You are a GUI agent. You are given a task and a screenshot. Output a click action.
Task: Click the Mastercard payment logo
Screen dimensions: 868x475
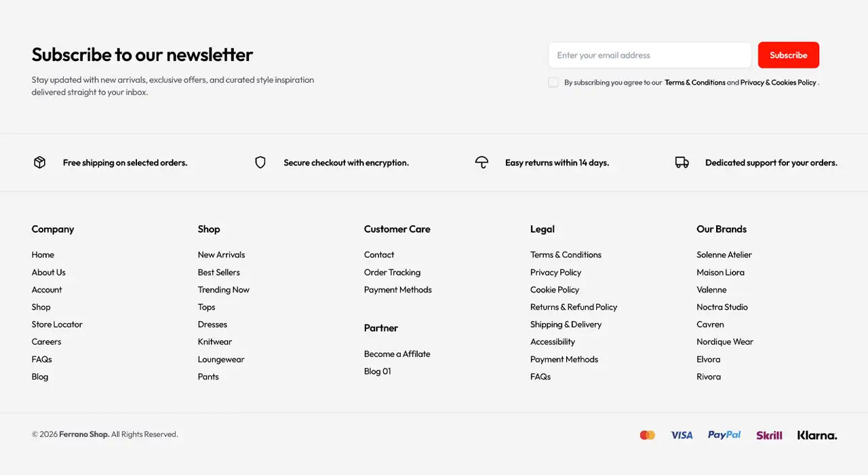[648, 435]
